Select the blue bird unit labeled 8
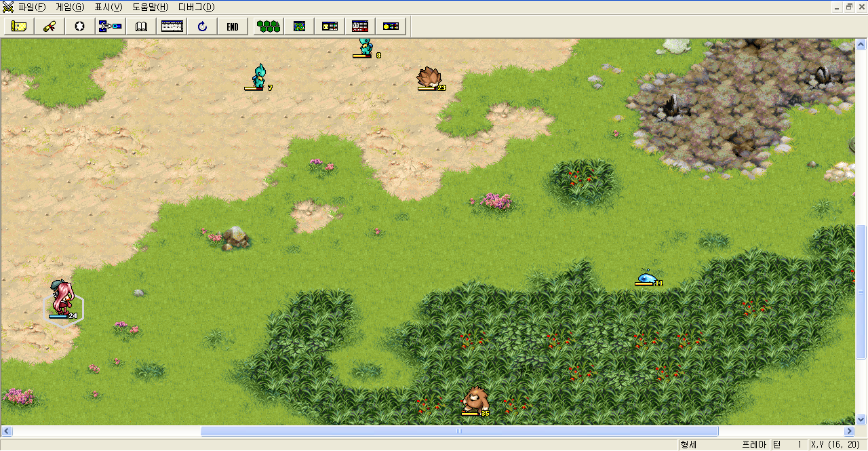The height and width of the screenshot is (451, 868). click(x=366, y=47)
